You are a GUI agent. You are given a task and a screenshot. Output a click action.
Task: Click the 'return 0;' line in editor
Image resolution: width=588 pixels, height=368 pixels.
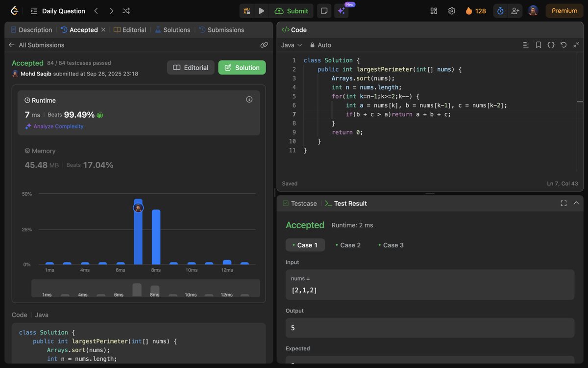point(347,132)
